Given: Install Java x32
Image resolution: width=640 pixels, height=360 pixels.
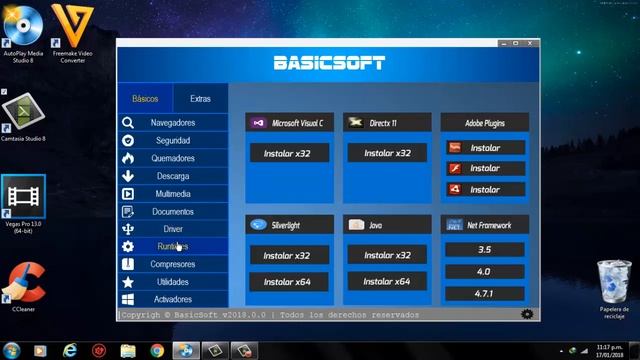Looking at the screenshot, I should click(387, 255).
